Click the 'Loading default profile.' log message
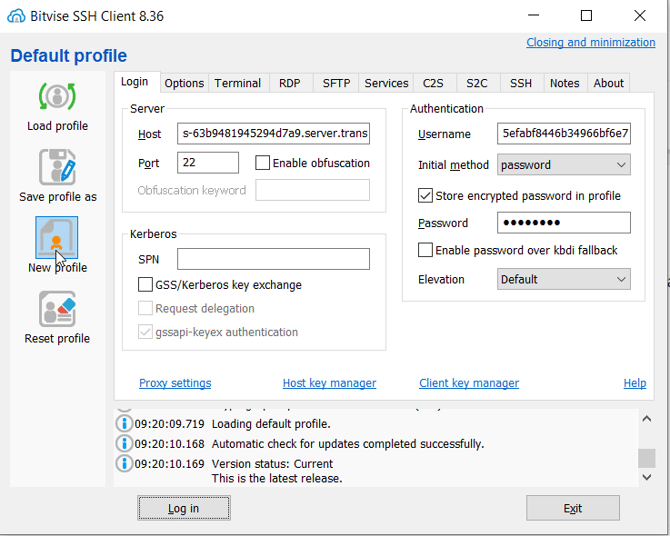 point(271,424)
